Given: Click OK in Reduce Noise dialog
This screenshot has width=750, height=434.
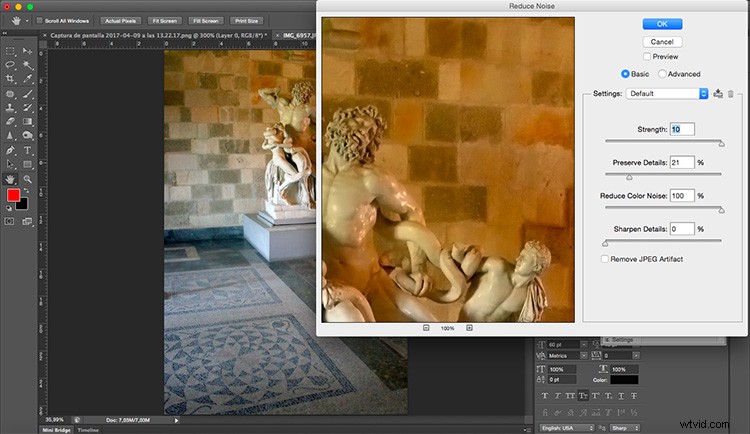Looking at the screenshot, I should pos(662,24).
